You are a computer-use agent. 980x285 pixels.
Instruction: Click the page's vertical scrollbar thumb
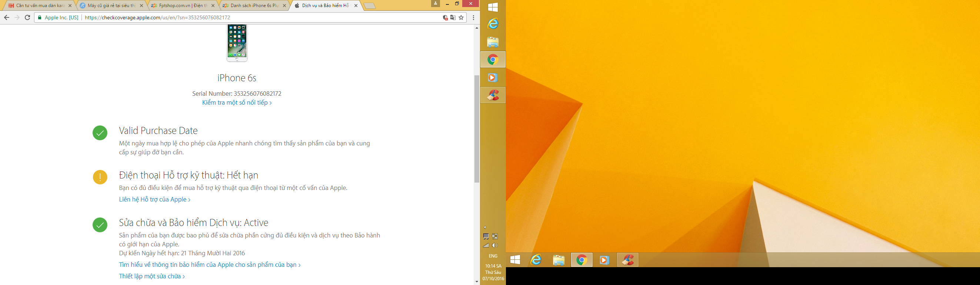[x=477, y=129]
